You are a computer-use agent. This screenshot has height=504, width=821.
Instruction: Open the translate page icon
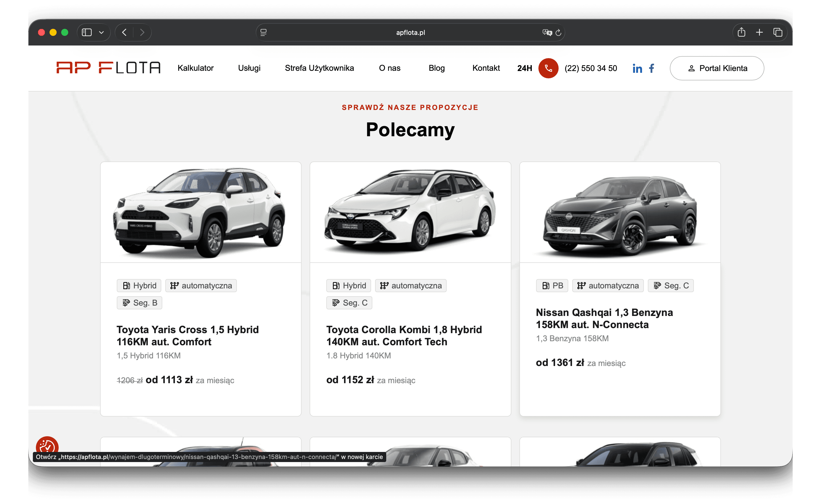point(547,32)
